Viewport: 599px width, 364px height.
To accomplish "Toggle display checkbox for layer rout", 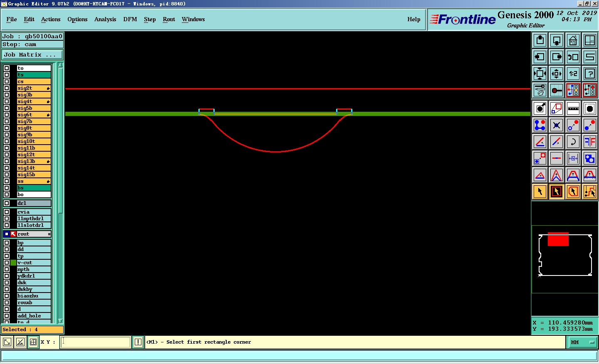I will tap(7, 234).
